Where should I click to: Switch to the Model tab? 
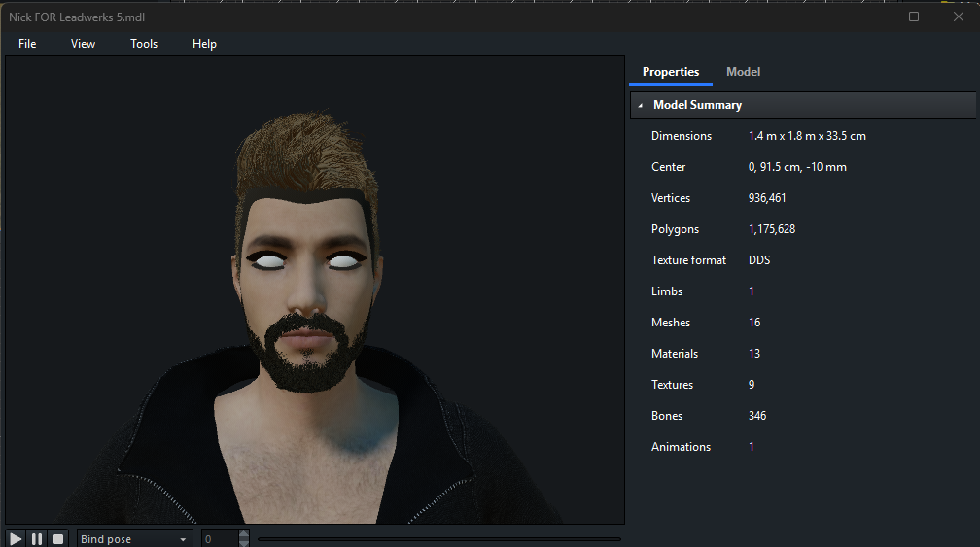pos(743,72)
